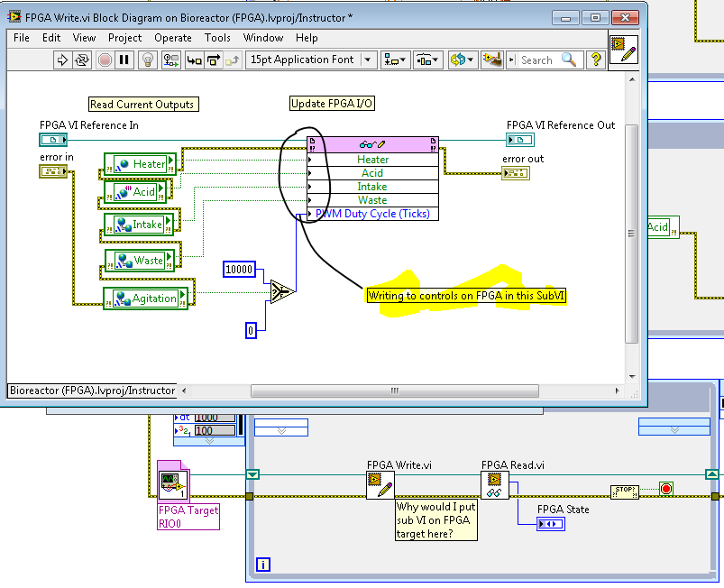Toggle Retain Wire Values button

(170, 60)
